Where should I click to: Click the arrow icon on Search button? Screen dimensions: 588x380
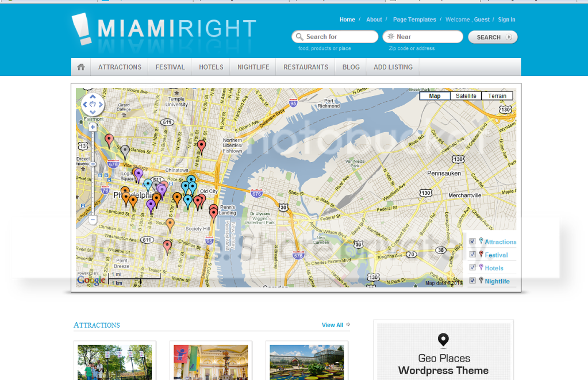509,37
